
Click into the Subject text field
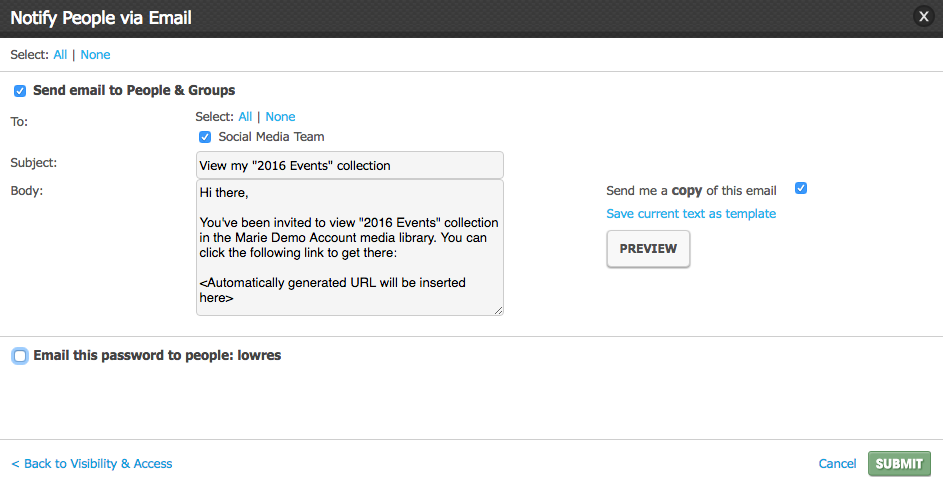click(x=349, y=165)
